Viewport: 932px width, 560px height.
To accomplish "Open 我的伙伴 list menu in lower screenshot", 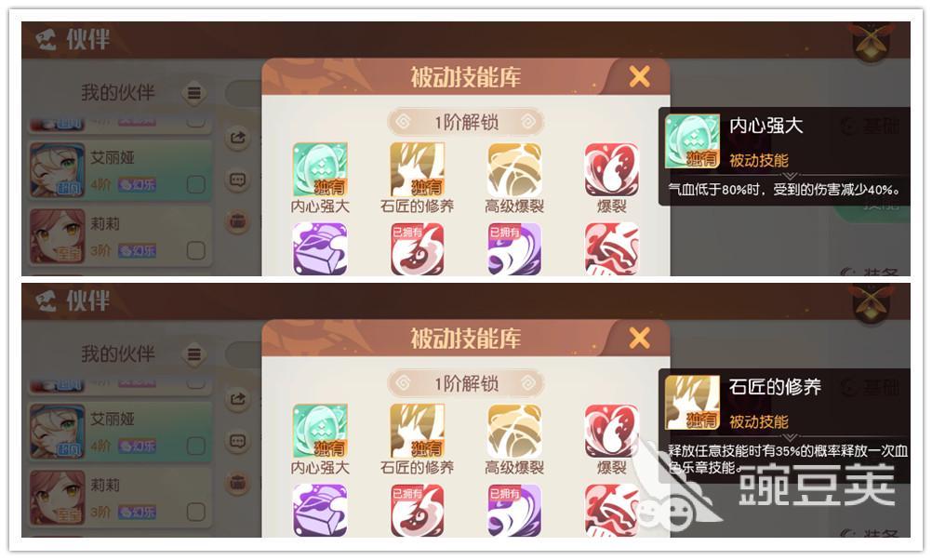I will click(x=193, y=354).
